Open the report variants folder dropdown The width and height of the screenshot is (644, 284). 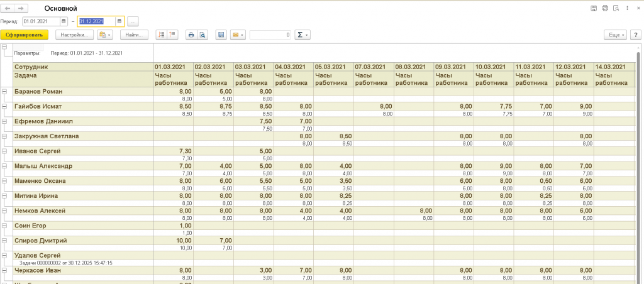tap(105, 35)
